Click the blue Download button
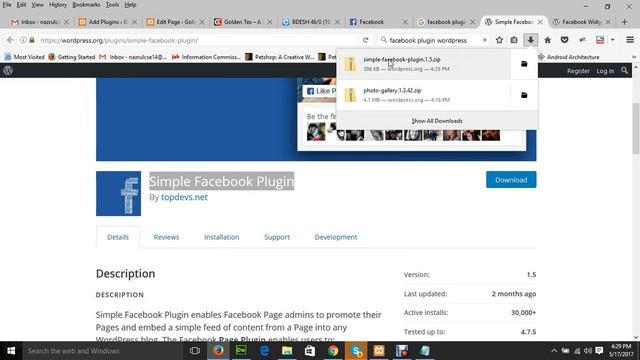 click(x=511, y=180)
